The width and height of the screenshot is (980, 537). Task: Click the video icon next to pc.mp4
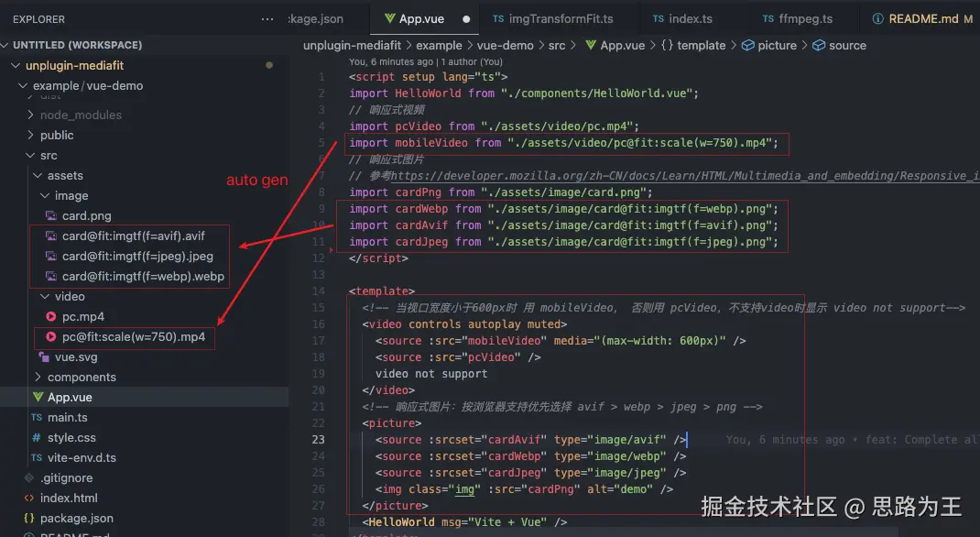click(52, 316)
